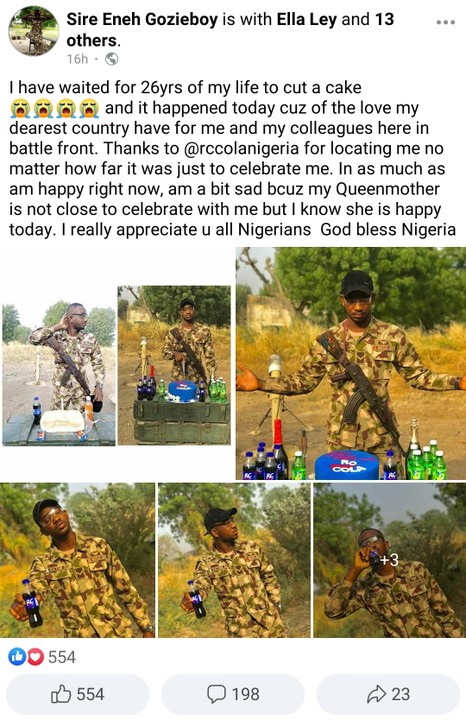Open bottom-left photo of soldier holding RC bottle
The image size is (466, 720).
point(78,560)
